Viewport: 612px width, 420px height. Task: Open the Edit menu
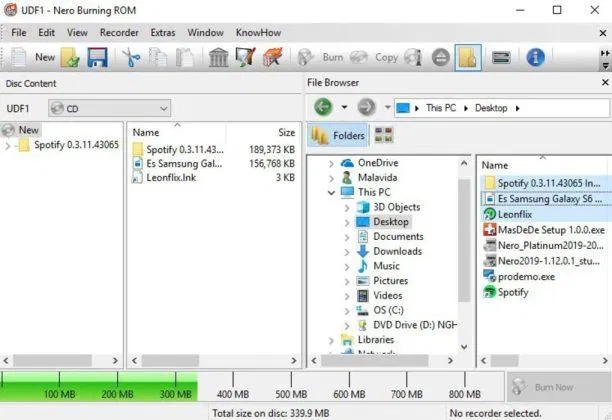point(46,33)
